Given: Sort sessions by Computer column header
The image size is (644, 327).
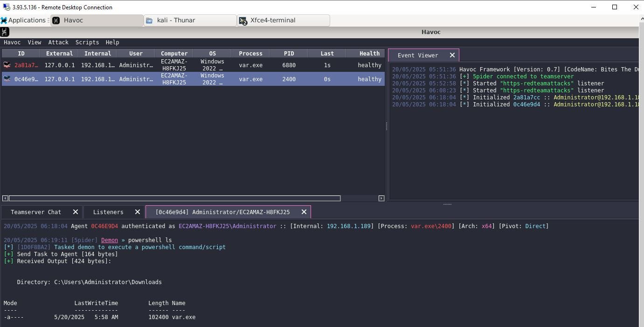Looking at the screenshot, I should point(174,53).
